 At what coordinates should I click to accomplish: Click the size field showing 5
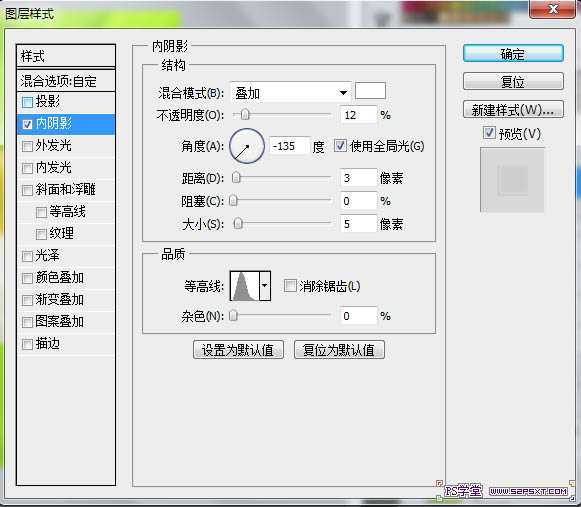[358, 224]
